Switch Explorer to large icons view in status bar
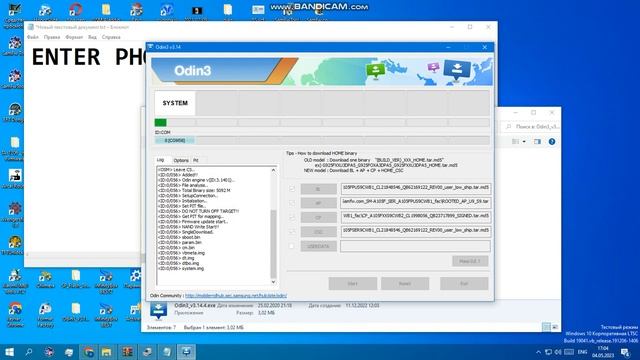This screenshot has height=360, width=640. click(555, 327)
